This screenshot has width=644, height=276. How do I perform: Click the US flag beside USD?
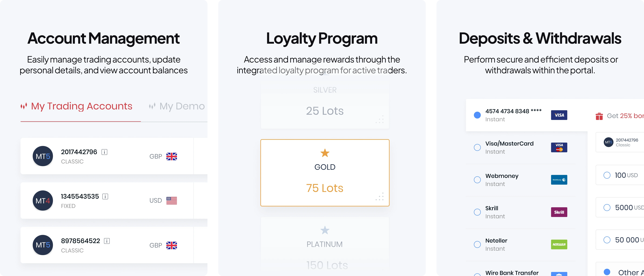(172, 201)
